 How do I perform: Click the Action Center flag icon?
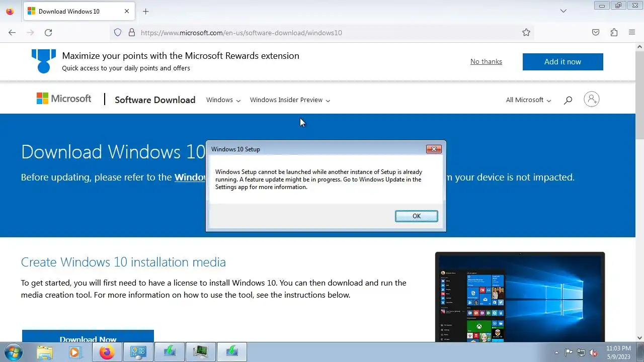[569, 352]
